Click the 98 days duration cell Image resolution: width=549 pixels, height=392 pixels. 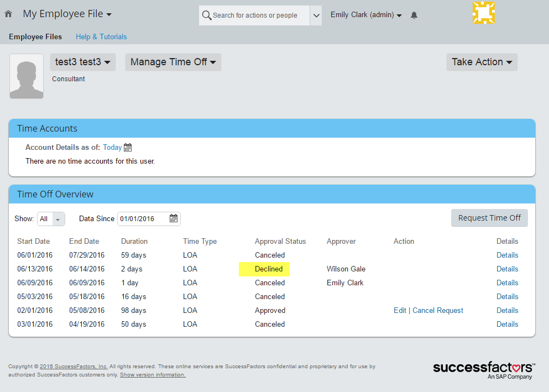133,311
